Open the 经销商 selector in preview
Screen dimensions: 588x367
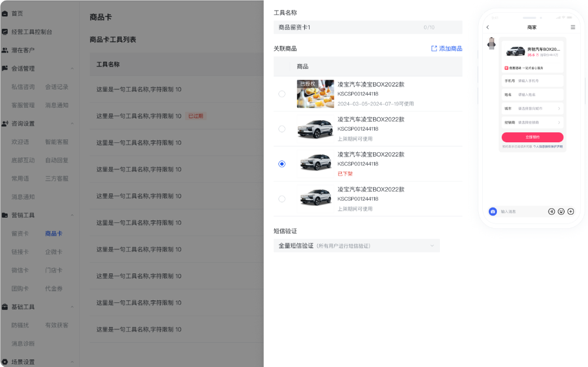coord(533,122)
